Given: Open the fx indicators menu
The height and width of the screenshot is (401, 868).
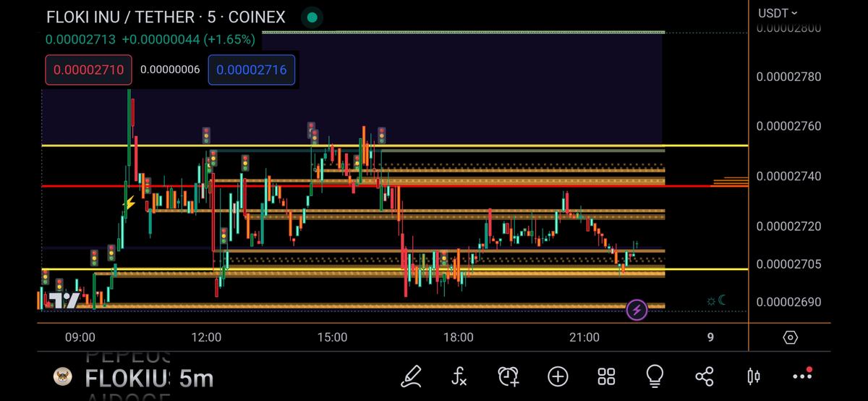Looking at the screenshot, I should (x=459, y=376).
